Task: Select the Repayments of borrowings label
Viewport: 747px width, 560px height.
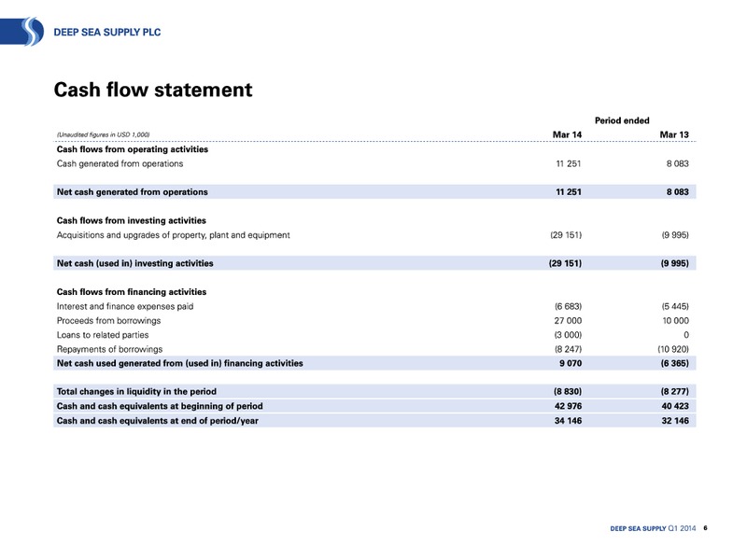Action: pyautogui.click(x=109, y=349)
